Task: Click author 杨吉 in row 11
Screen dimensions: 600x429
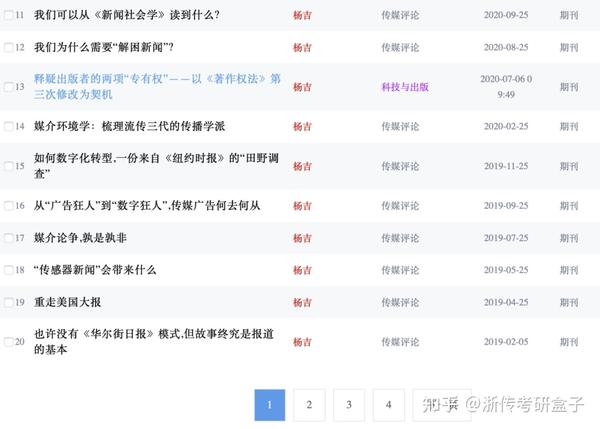Action: [302, 15]
